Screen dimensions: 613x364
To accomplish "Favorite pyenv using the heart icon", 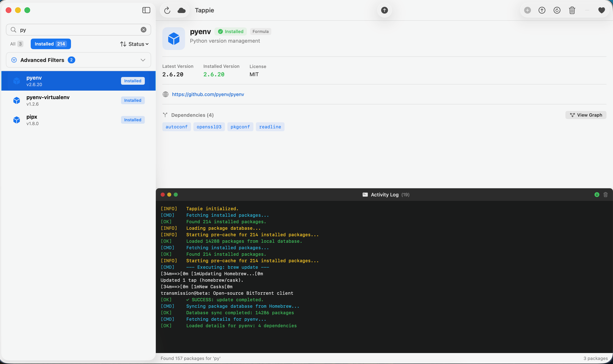I will tap(601, 10).
